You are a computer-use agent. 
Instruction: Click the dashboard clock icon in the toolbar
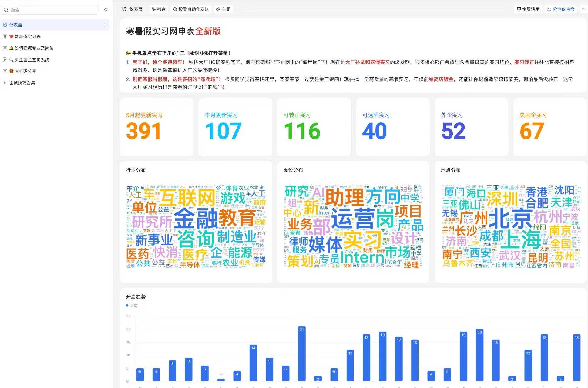pos(124,9)
